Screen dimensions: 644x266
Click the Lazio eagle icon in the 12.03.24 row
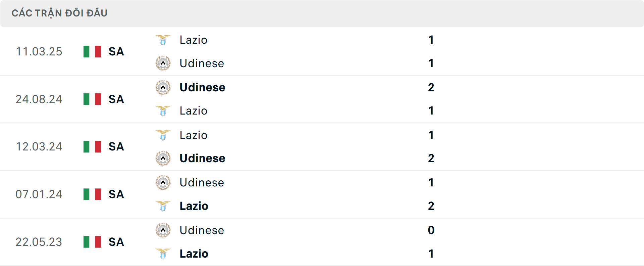coord(163,135)
